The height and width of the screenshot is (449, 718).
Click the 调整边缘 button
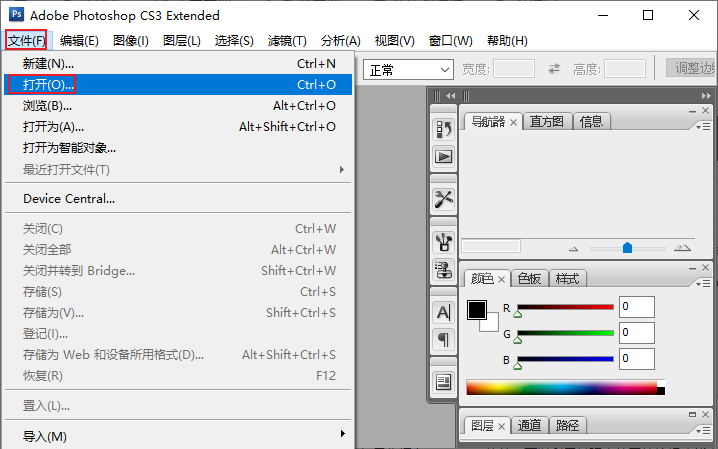(691, 68)
